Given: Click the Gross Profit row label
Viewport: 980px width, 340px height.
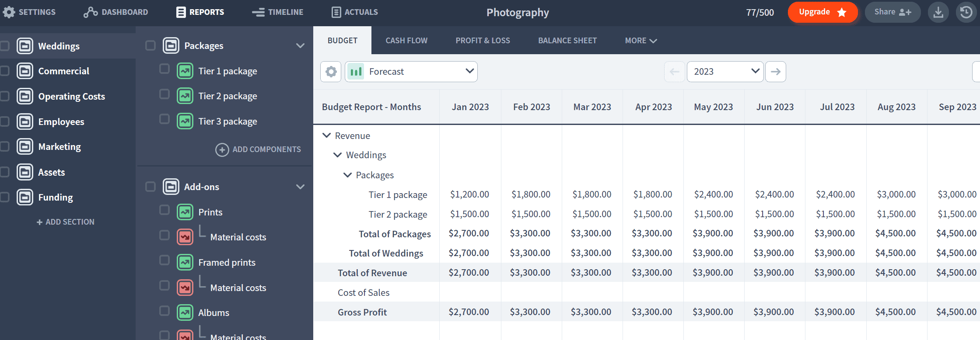Looking at the screenshot, I should (x=362, y=312).
